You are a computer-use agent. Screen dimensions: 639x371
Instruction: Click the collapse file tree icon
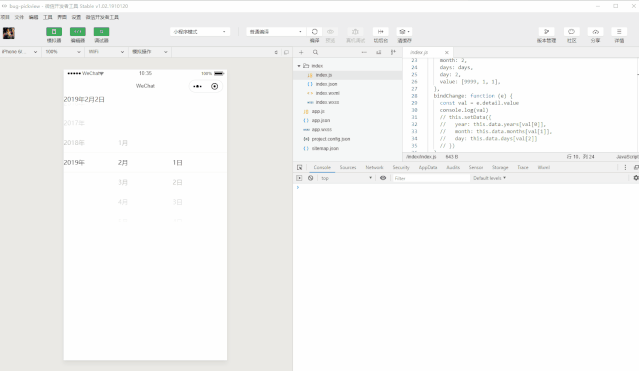(393, 52)
